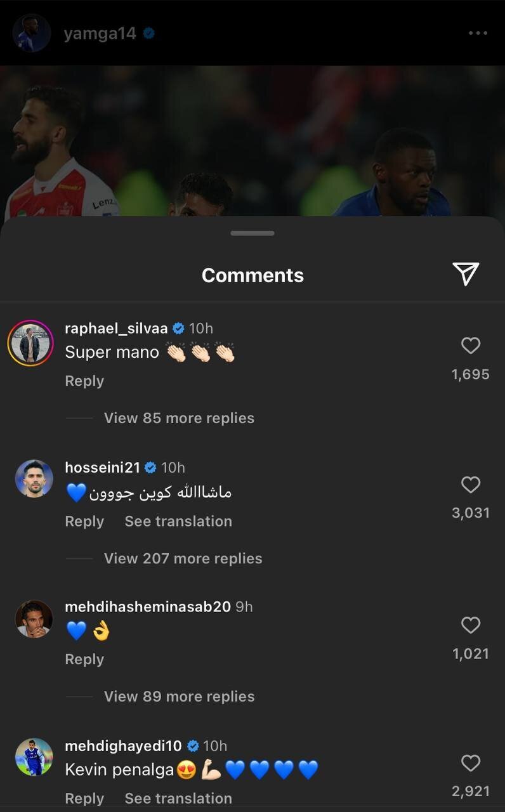The image size is (505, 812).
Task: Reply to raphael_silvaa's comment
Action: pos(84,381)
